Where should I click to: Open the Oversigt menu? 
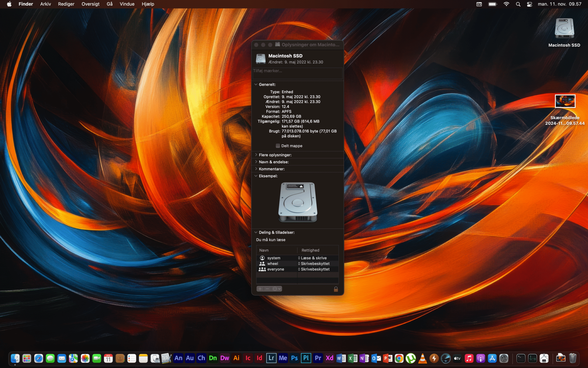click(x=90, y=4)
